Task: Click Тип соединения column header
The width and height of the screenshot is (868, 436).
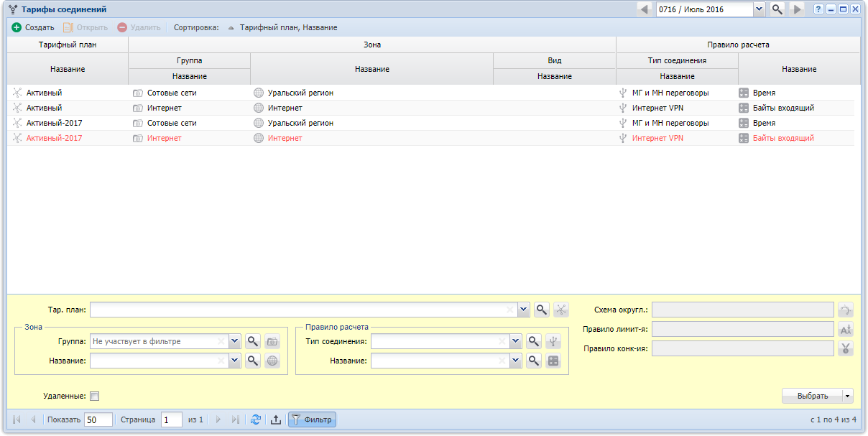Action: [x=677, y=60]
